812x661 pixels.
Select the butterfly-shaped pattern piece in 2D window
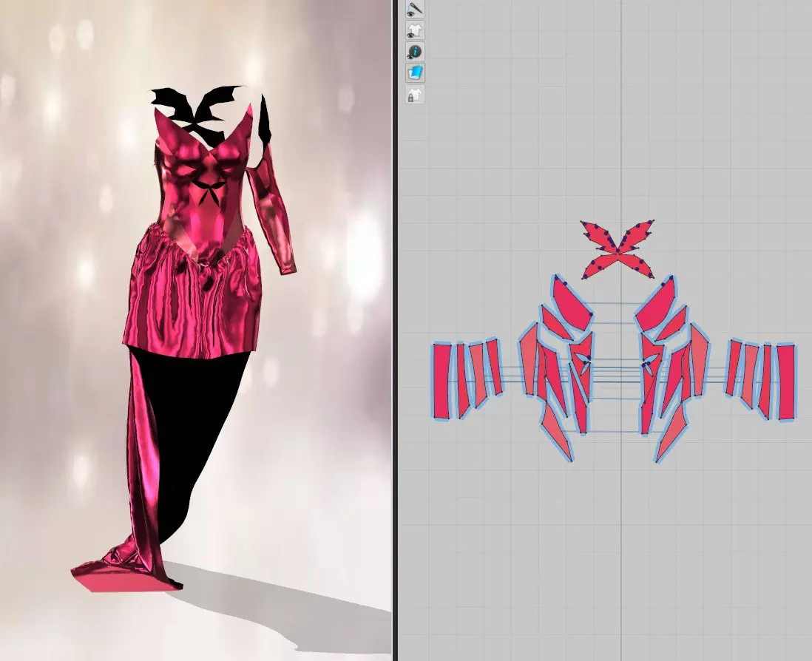click(x=617, y=249)
